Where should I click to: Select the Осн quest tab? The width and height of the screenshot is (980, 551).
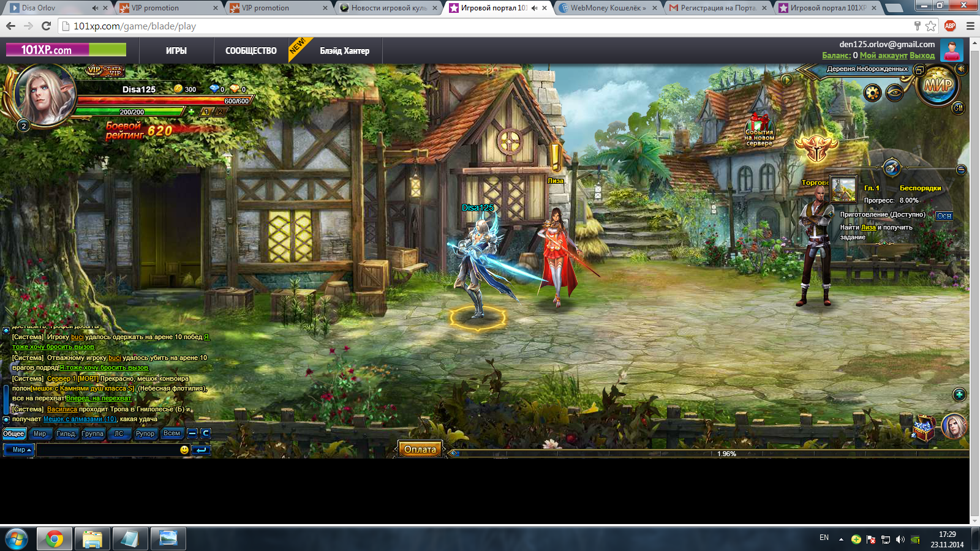[944, 216]
